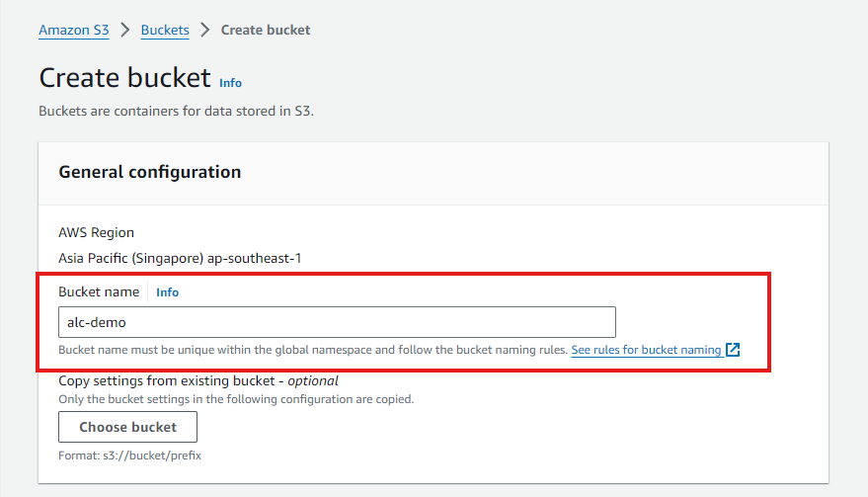Open Info next to Create bucket heading
Screen dimensions: 868x497
point(230,83)
